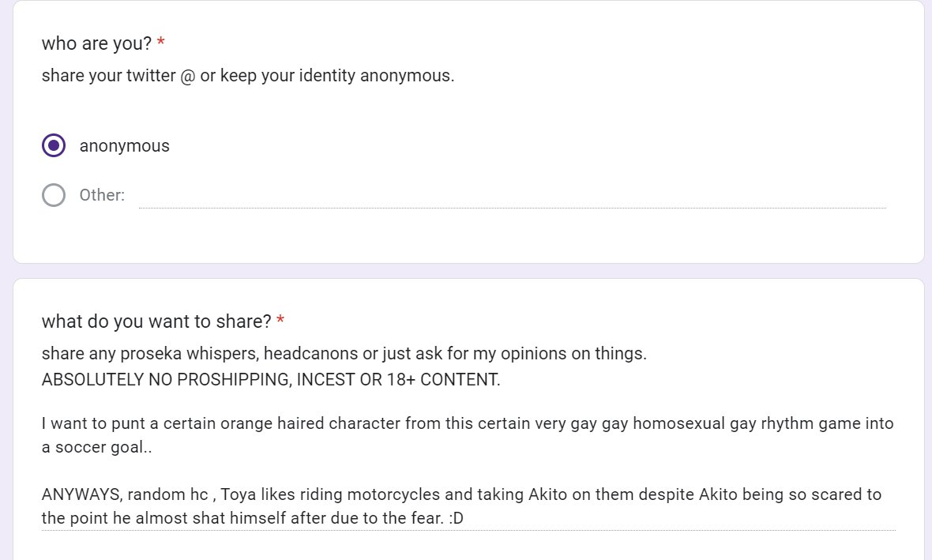Click the 'Other:' label text
932x560 pixels.
[x=102, y=195]
